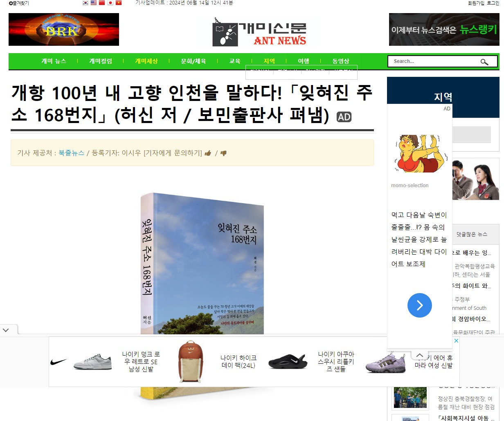Choose the Japan flag icon

110,3
